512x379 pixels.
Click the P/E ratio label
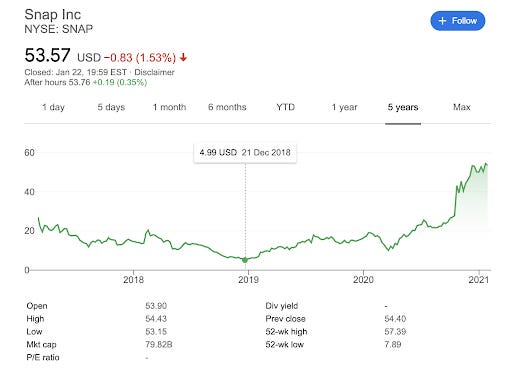43,357
